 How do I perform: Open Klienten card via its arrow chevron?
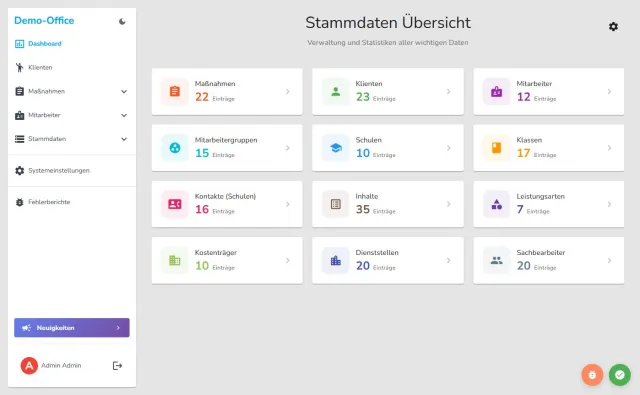(449, 91)
